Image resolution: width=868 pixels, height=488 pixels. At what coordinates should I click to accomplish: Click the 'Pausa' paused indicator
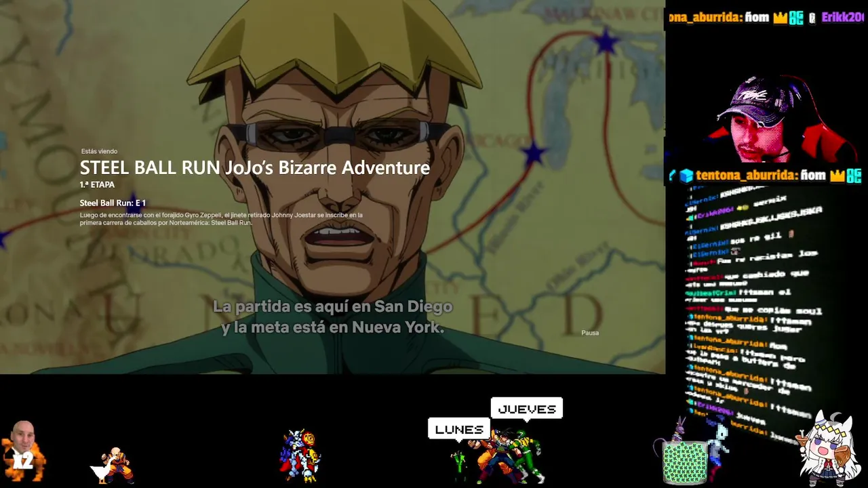[x=590, y=333]
